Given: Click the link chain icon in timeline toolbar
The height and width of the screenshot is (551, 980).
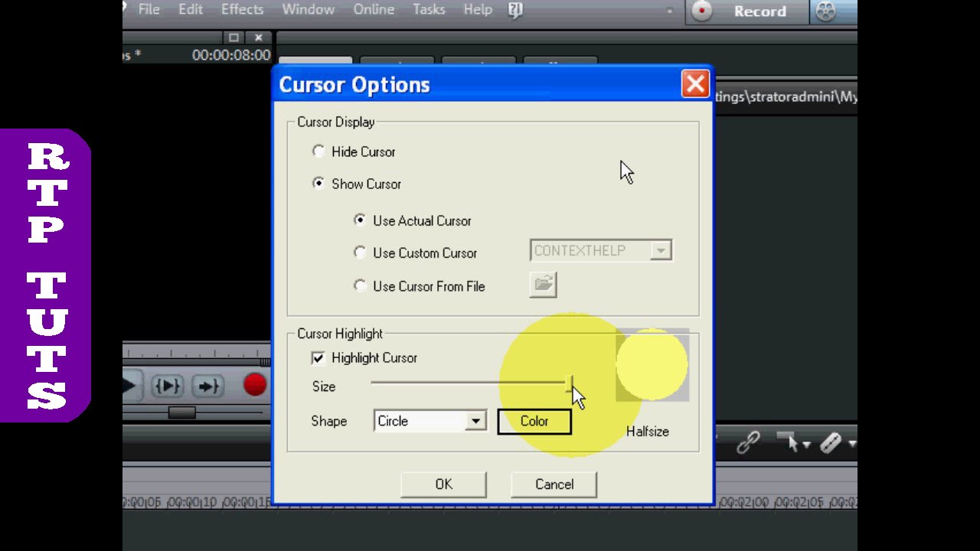Looking at the screenshot, I should [x=748, y=442].
